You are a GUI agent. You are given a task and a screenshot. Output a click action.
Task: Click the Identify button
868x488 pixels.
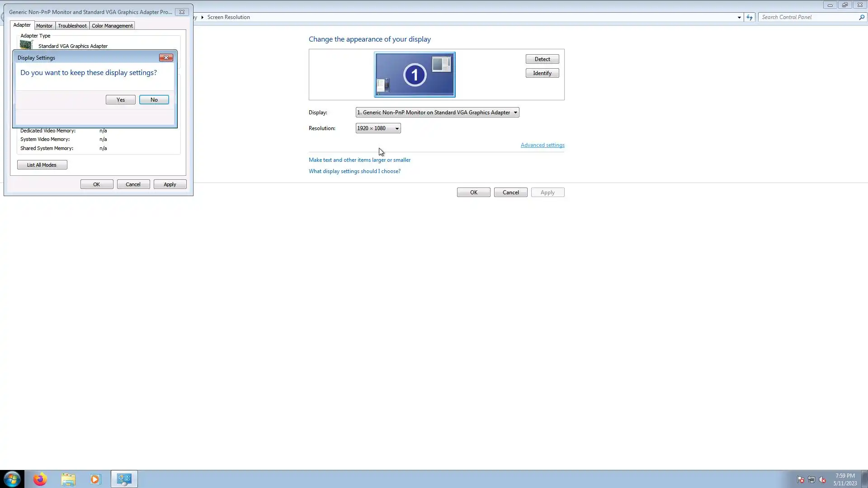(542, 73)
